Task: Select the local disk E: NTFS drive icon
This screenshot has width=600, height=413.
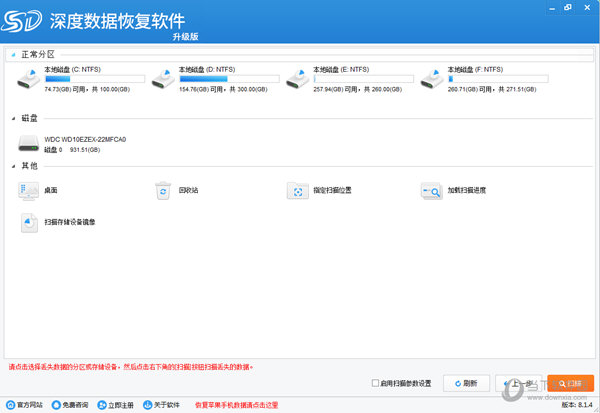Action: [x=298, y=78]
